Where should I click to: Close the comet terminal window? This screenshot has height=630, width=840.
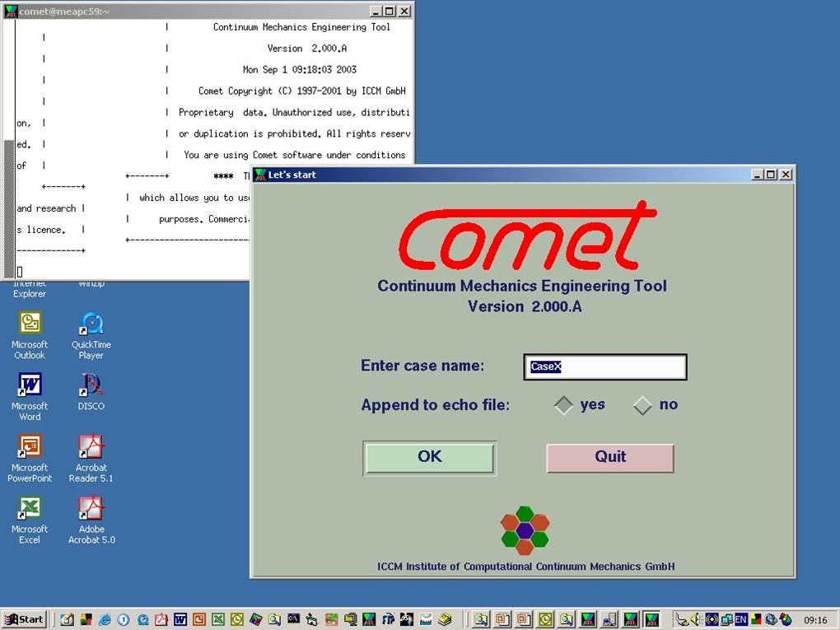point(404,11)
